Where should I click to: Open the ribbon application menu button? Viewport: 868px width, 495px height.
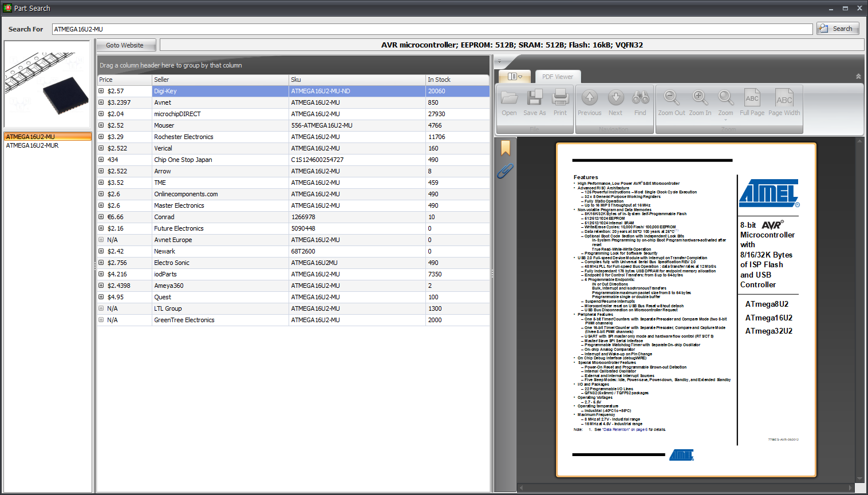pos(515,76)
